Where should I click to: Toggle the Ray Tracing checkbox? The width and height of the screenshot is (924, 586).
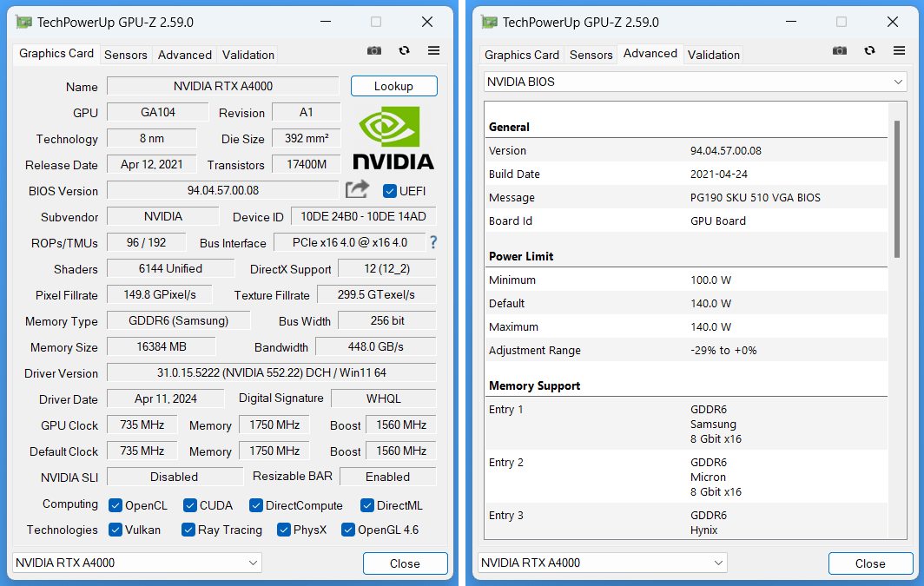[188, 530]
